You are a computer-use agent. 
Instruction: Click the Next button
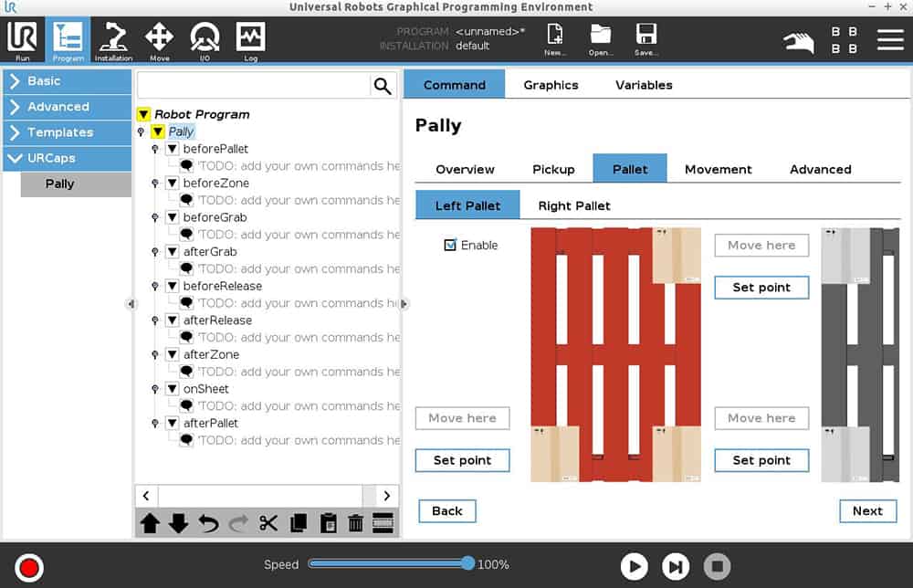(867, 511)
